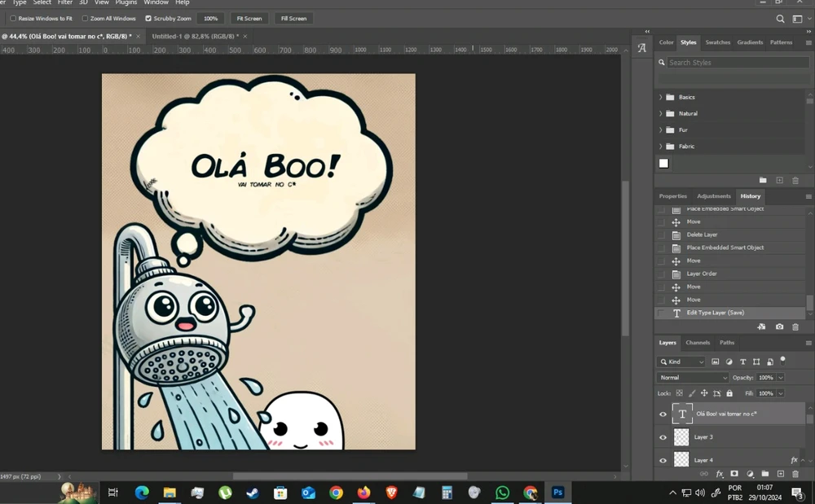Click the Fit Screen button
The image size is (815, 504).
pos(249,18)
